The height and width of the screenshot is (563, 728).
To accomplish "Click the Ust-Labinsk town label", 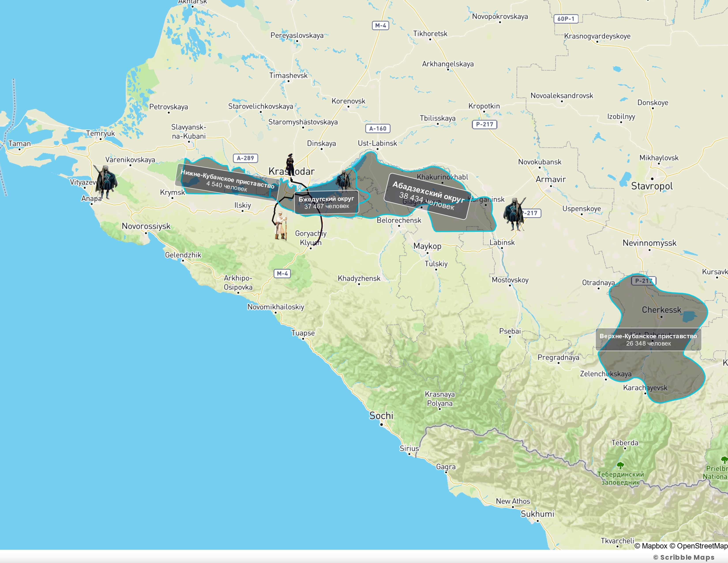I will pyautogui.click(x=377, y=143).
